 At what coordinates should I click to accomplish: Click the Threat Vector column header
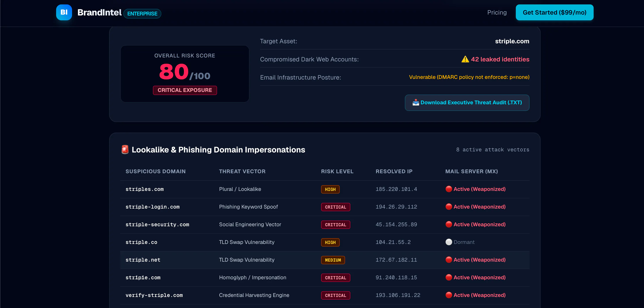coord(242,171)
